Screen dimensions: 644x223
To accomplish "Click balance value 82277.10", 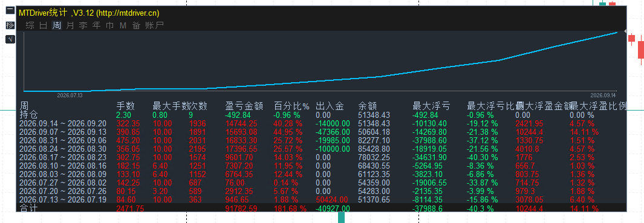I will click(374, 140).
